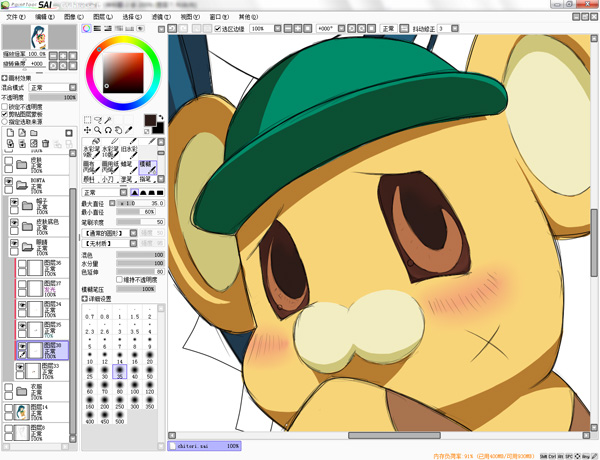Select the lasso selection tool
The height and width of the screenshot is (460, 600).
98,120
